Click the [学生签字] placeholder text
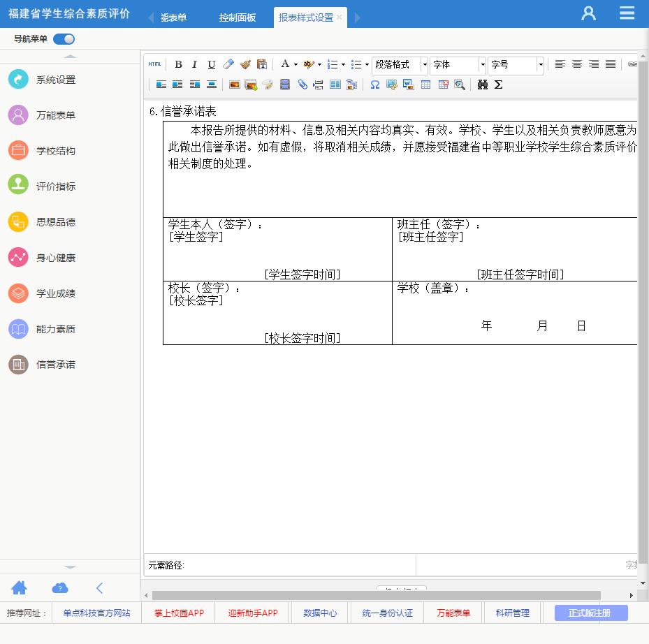 click(196, 237)
